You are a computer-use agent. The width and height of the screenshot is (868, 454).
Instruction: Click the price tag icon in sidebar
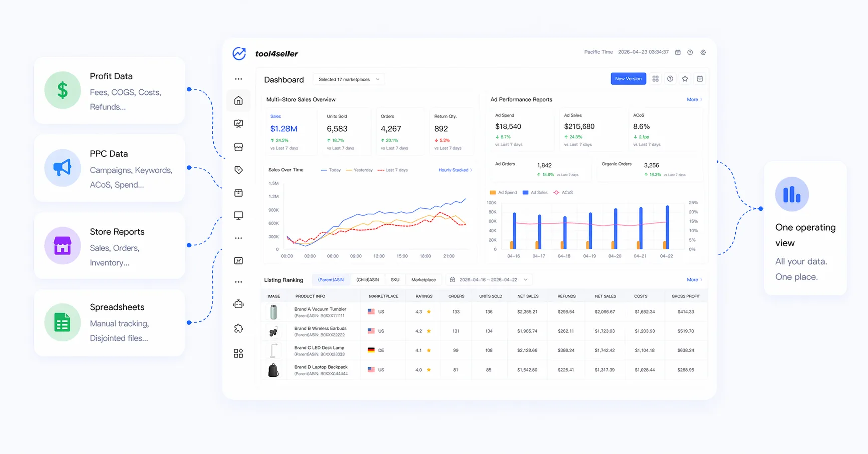click(238, 170)
